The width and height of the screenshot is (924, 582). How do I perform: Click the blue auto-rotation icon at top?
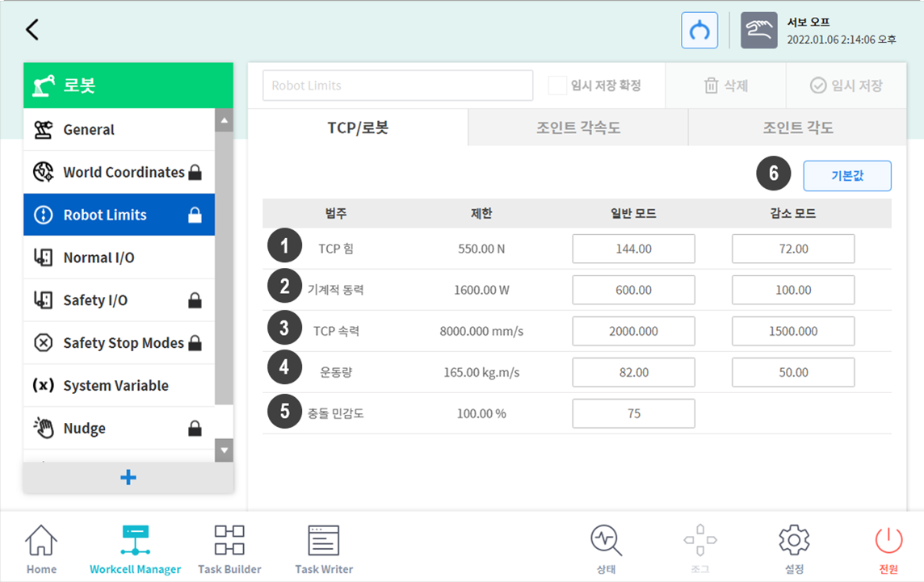pyautogui.click(x=699, y=30)
